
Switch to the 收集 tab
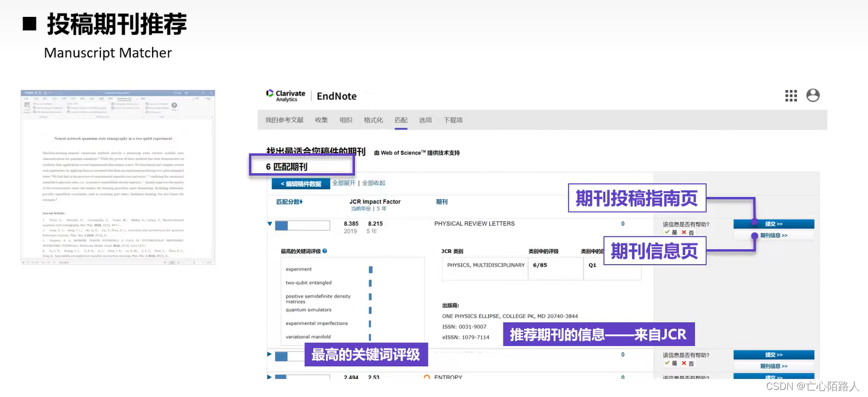point(321,120)
